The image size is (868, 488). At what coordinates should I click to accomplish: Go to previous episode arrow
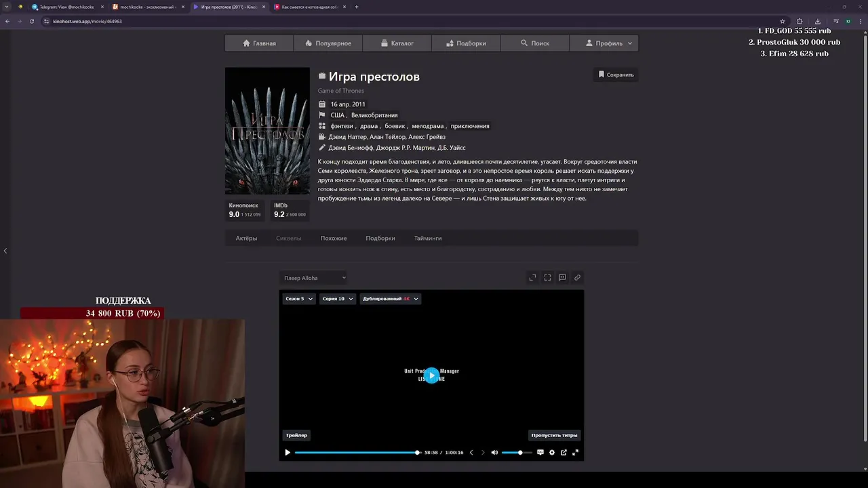pyautogui.click(x=471, y=453)
